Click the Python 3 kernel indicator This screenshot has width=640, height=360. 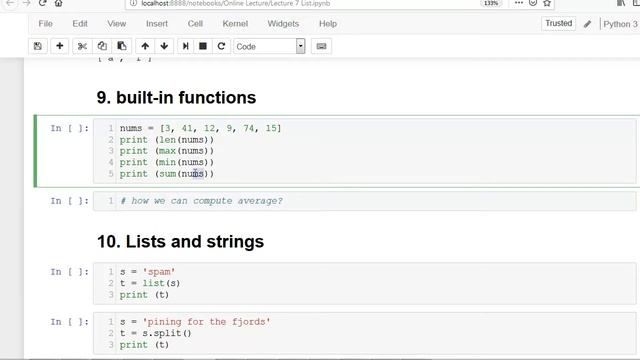pos(620,24)
